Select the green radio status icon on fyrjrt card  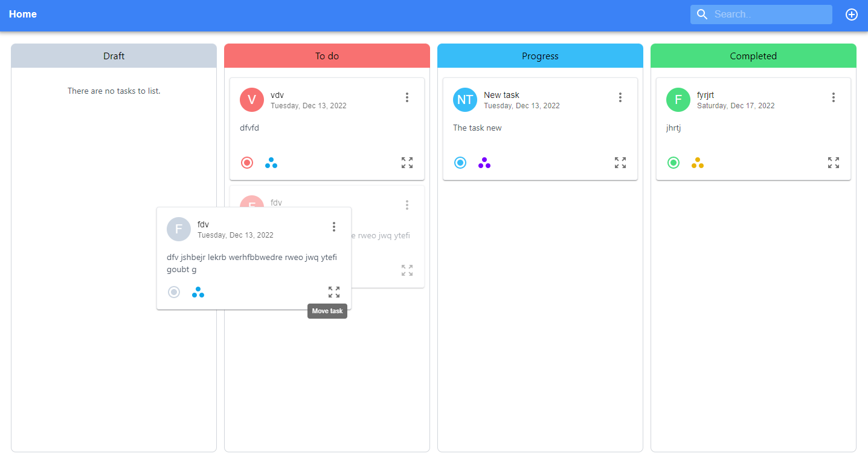coord(673,162)
